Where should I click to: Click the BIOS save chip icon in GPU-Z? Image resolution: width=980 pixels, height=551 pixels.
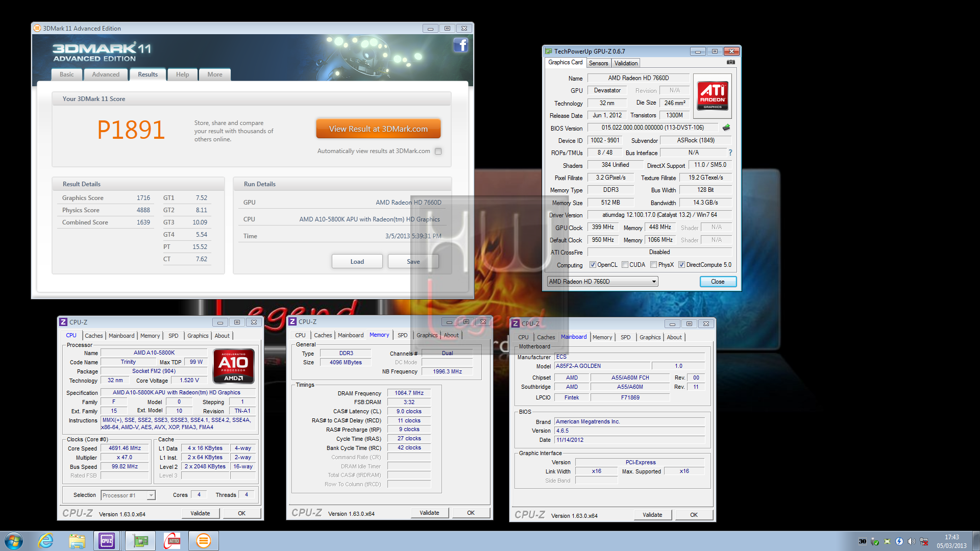[x=726, y=128]
